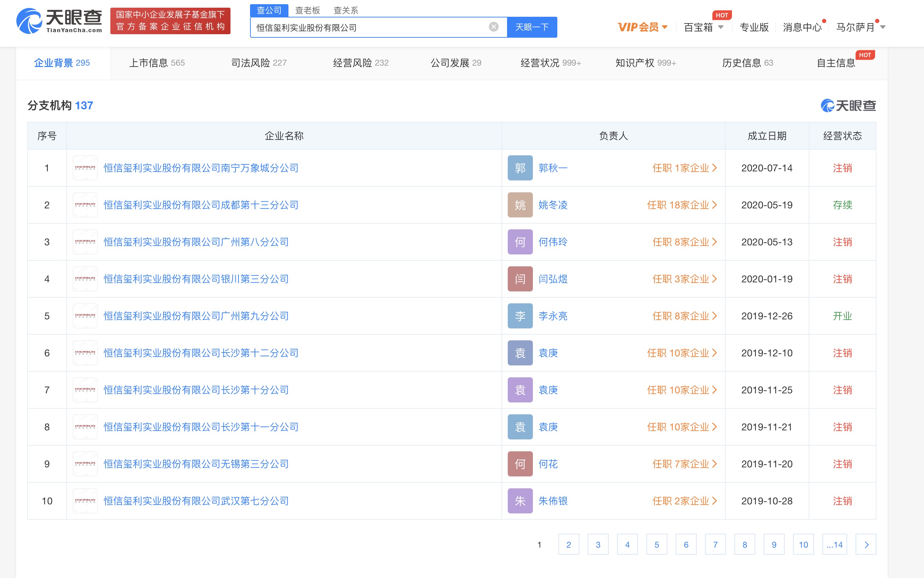The image size is (924, 578).
Task: Jump to last page ...14
Action: coord(835,544)
